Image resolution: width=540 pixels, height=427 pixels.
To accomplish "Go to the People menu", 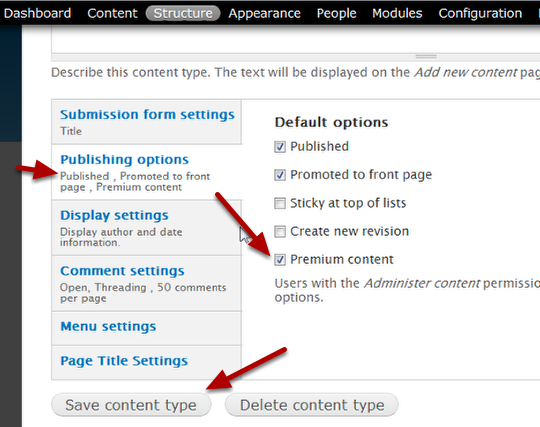I will [x=336, y=13].
